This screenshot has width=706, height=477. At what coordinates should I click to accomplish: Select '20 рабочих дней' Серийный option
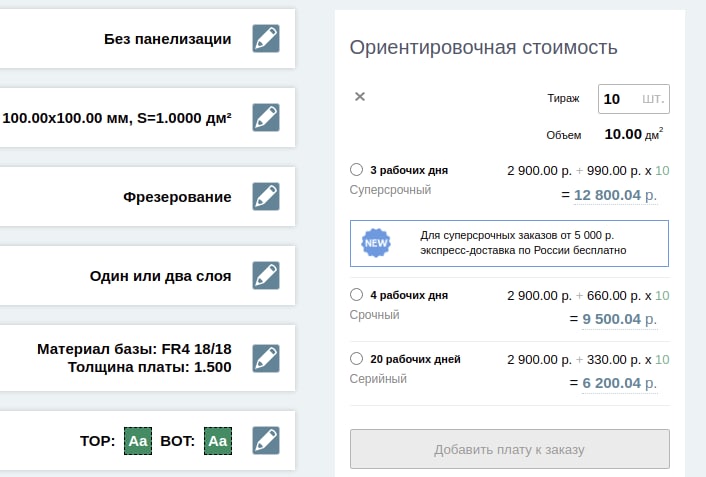pos(356,359)
